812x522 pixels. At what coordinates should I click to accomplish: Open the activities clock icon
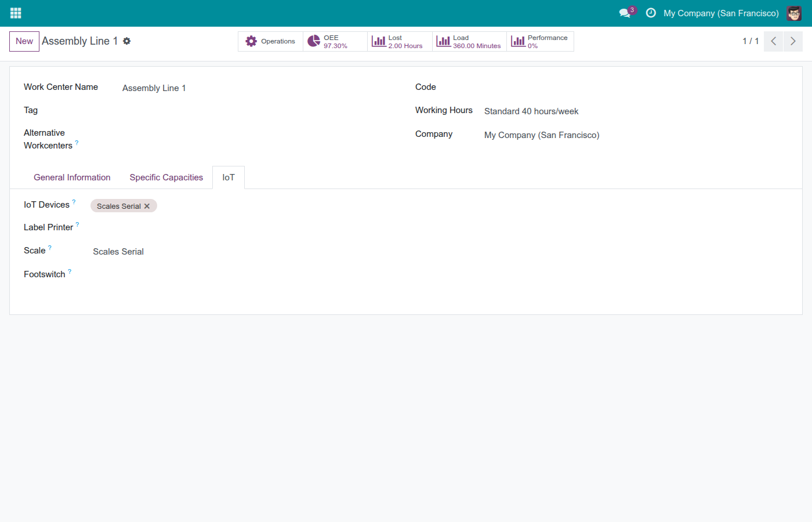pyautogui.click(x=651, y=13)
